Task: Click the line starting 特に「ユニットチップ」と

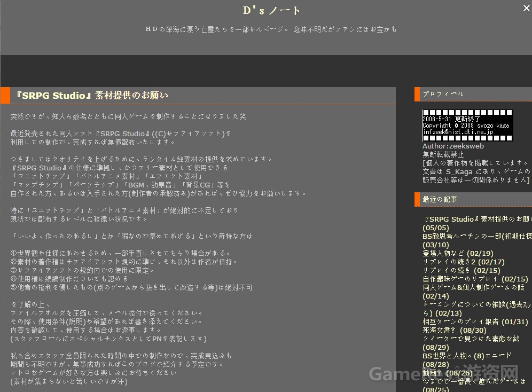Action: (124, 210)
